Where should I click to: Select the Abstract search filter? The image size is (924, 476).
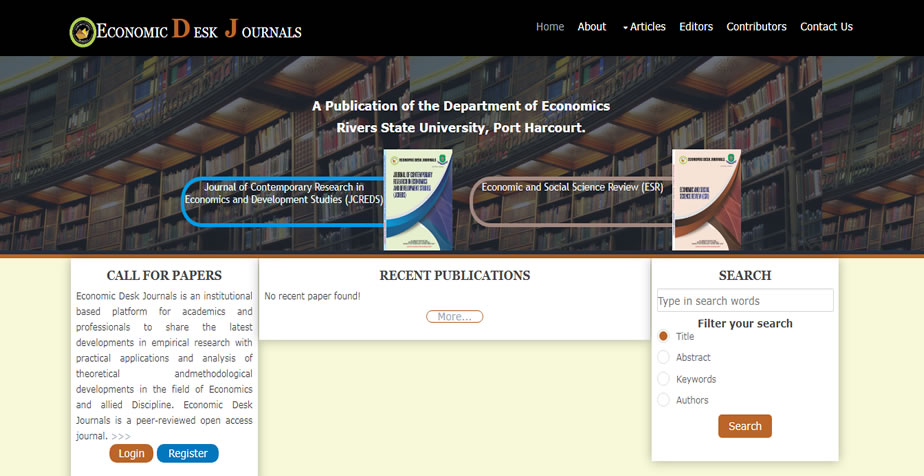coord(664,357)
